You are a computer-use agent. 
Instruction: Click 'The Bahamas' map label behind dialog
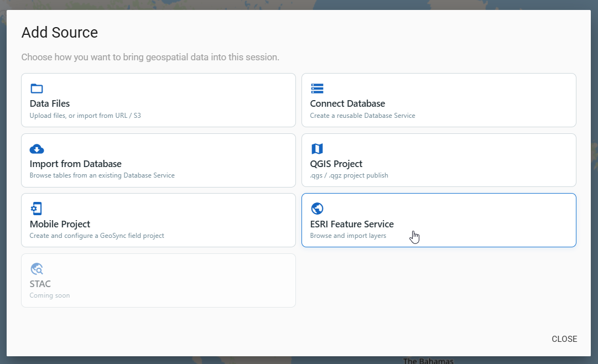428,361
